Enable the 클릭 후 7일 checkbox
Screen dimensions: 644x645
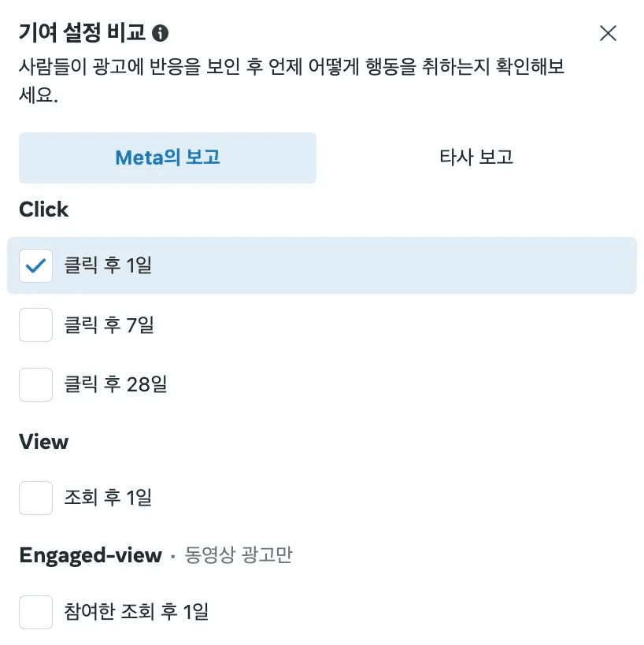click(35, 324)
